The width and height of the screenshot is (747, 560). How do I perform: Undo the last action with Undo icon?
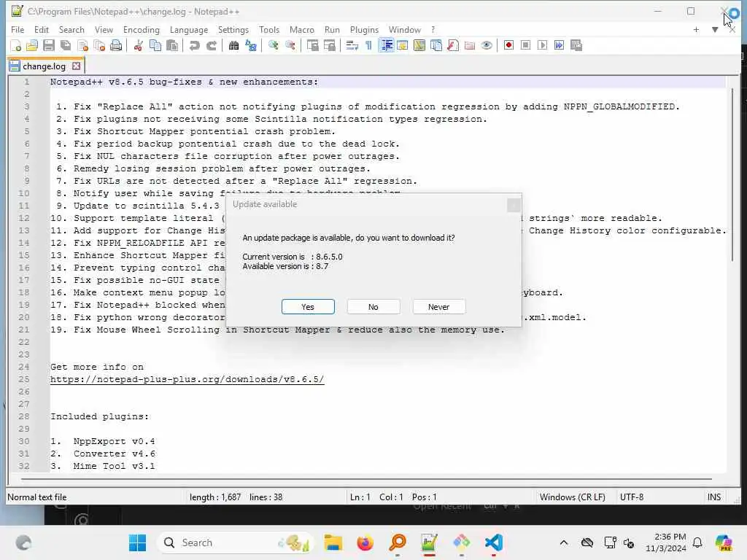click(x=194, y=46)
